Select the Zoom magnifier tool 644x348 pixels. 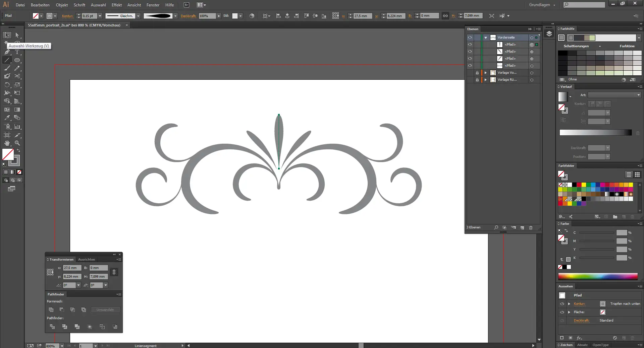(17, 143)
